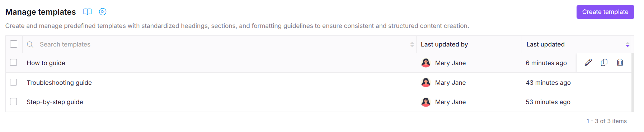The image size is (644, 132).
Task: Click Mary Jane avatar in first row
Action: [x=426, y=63]
